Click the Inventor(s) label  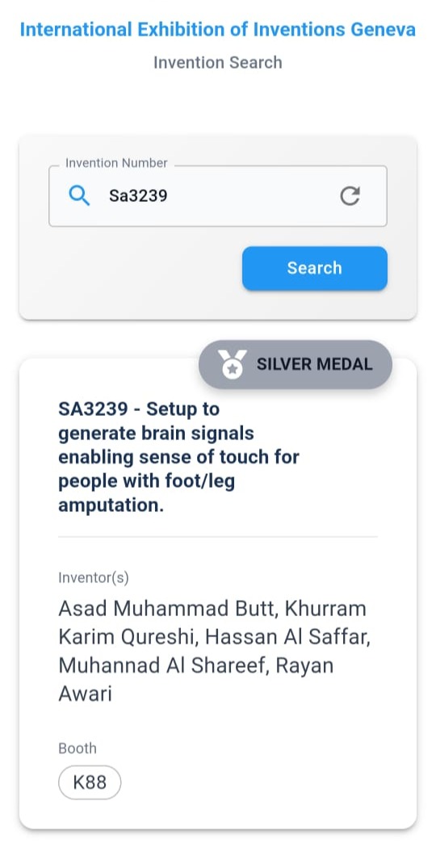point(94,578)
